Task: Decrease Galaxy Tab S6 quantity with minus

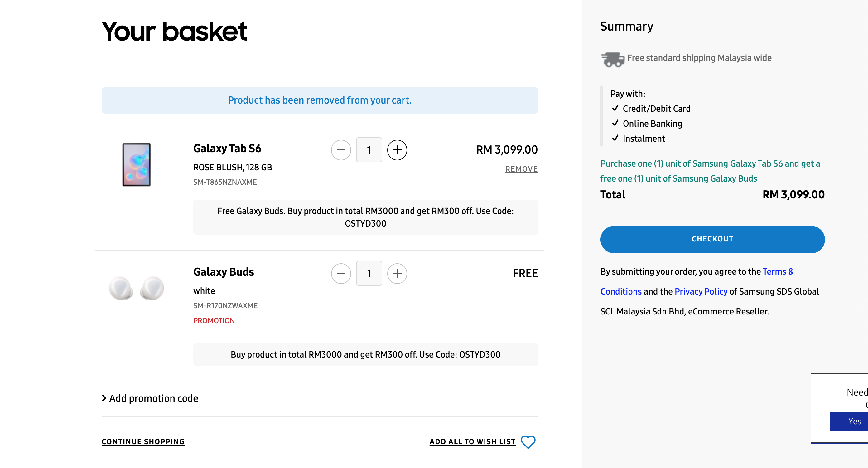Action: 341,150
